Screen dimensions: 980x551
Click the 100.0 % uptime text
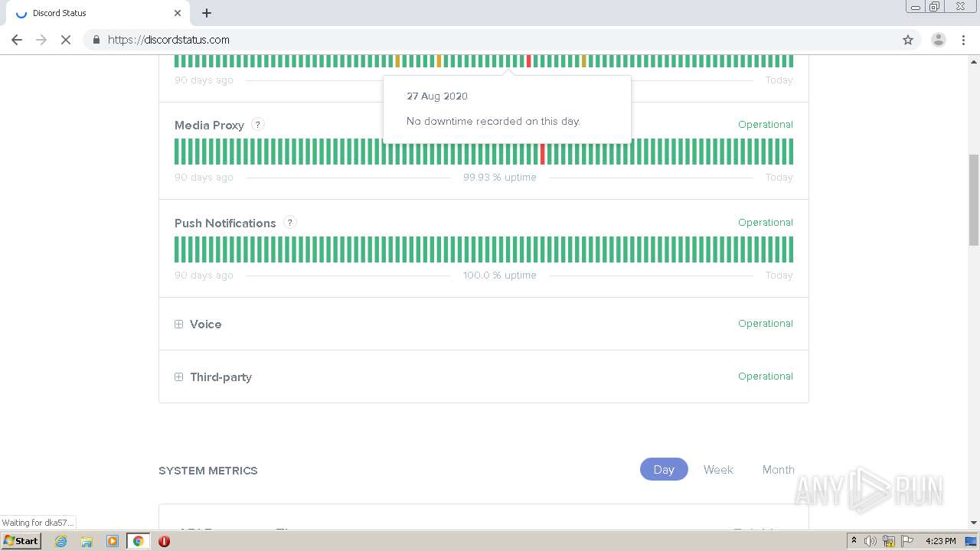coord(500,275)
